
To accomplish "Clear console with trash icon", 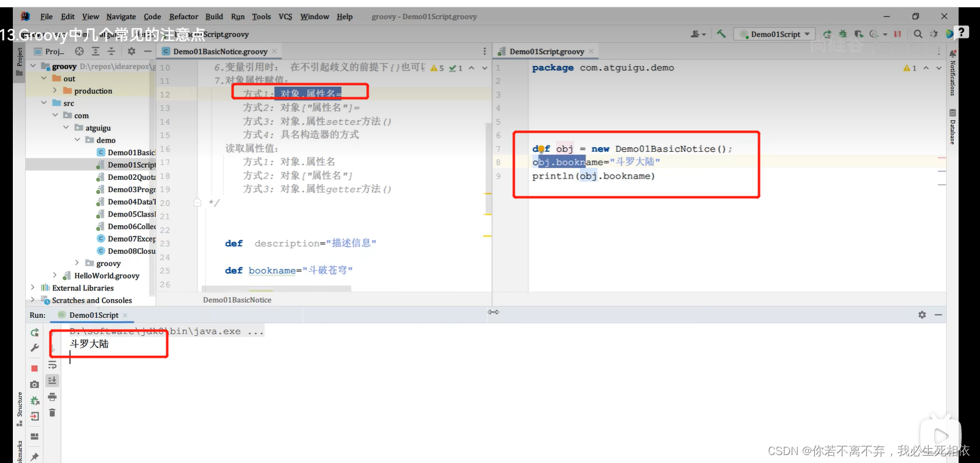I will point(53,413).
